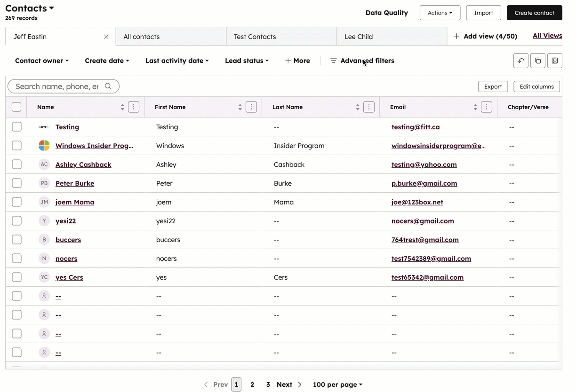This screenshot has height=392, width=576.
Task: Click the plus icon beside Add view
Action: 456,36
